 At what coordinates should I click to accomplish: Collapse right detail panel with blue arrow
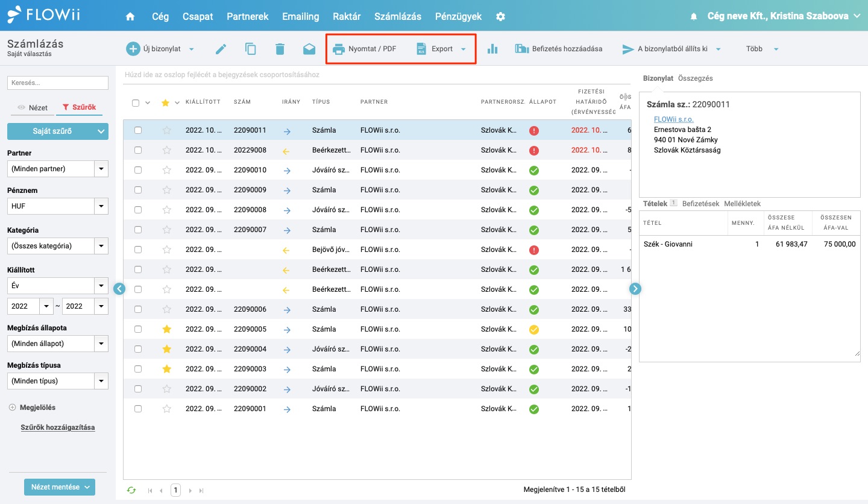click(635, 289)
